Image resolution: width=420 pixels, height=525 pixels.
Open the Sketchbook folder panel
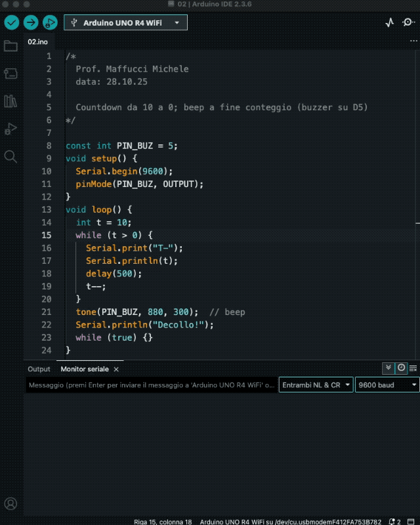[x=10, y=46]
